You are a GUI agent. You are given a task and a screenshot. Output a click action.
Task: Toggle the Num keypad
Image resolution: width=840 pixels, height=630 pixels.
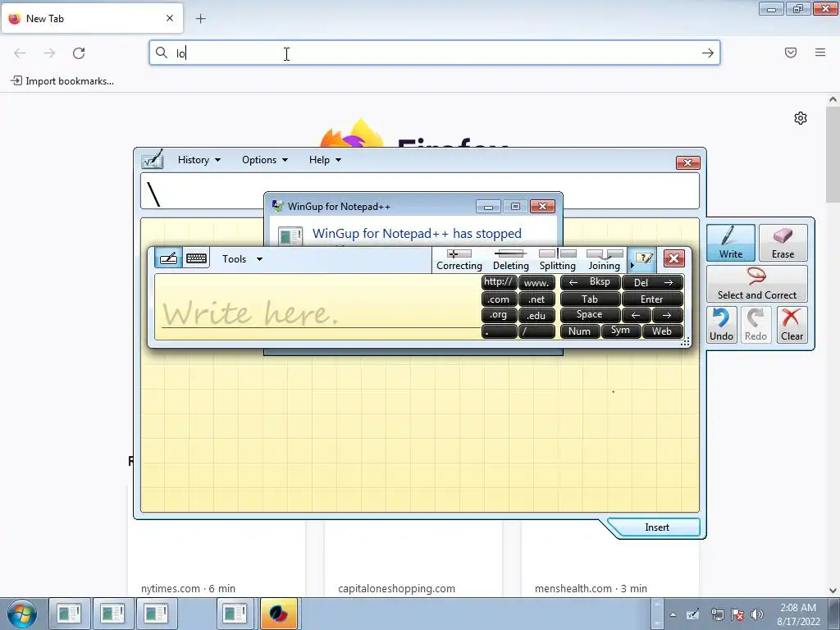click(580, 331)
